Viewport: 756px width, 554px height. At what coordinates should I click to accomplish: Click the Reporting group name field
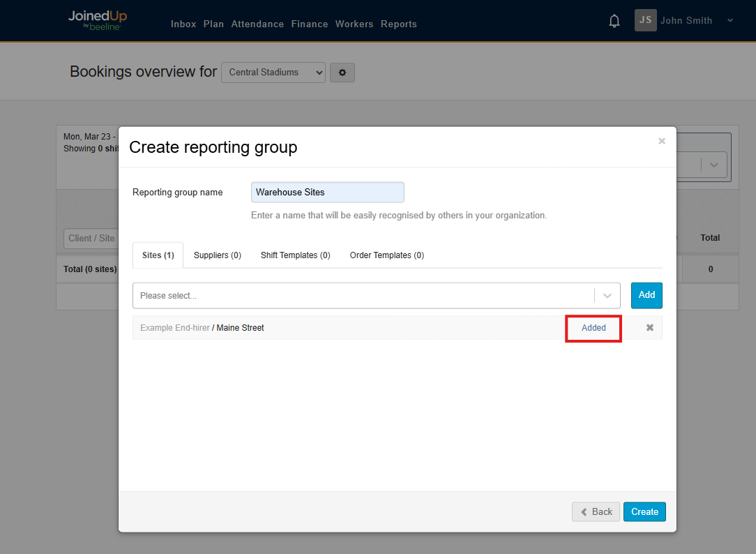[327, 193]
